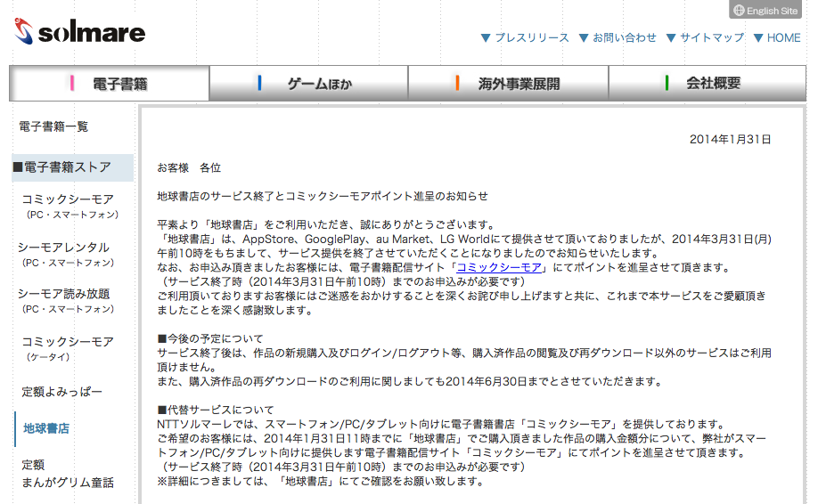818x504 pixels.
Task: Click the triangle arrow before お問い合わせ
Action: tap(584, 38)
